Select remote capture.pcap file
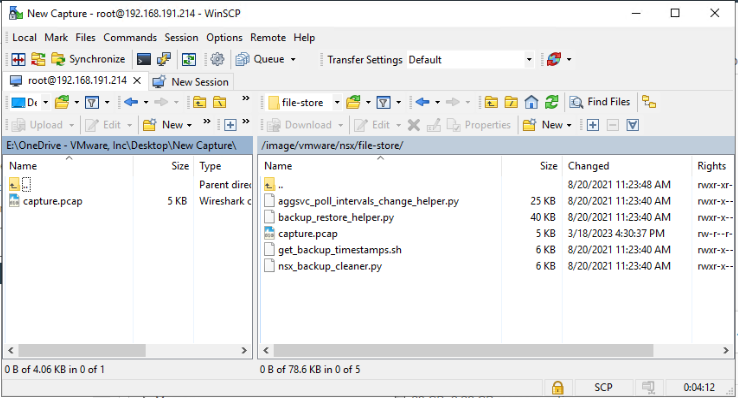Image resolution: width=738 pixels, height=398 pixels. tap(308, 234)
